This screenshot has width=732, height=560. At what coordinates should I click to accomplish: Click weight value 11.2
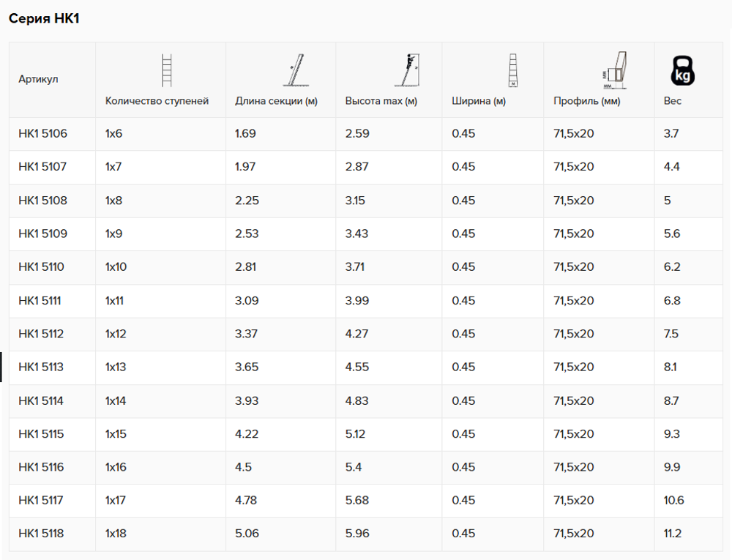point(673,534)
